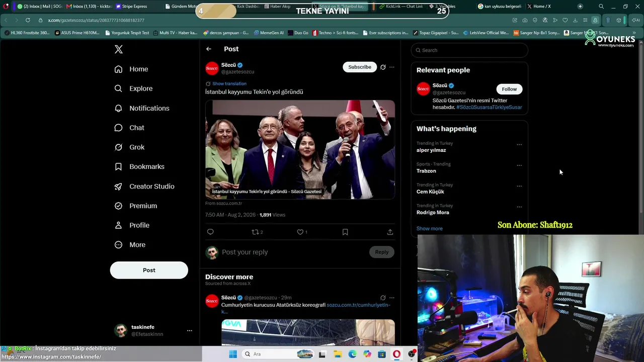Launch Microsoft Edge from the taskbar
The height and width of the screenshot is (362, 644).
point(352,354)
